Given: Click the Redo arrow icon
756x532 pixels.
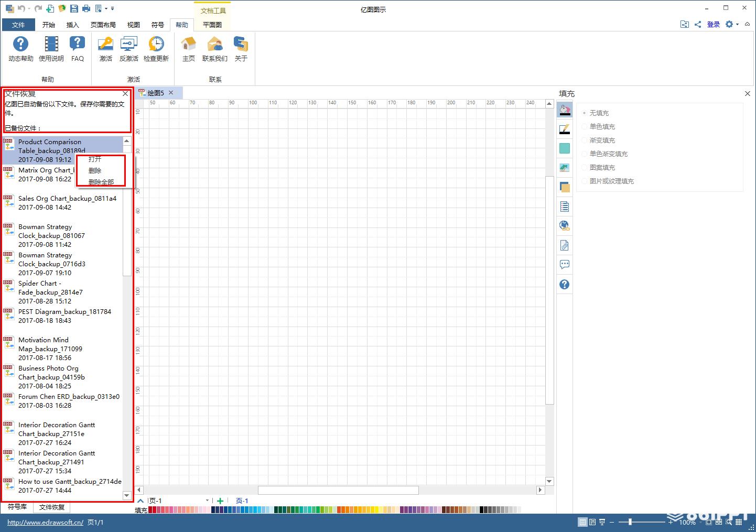Looking at the screenshot, I should pos(38,8).
